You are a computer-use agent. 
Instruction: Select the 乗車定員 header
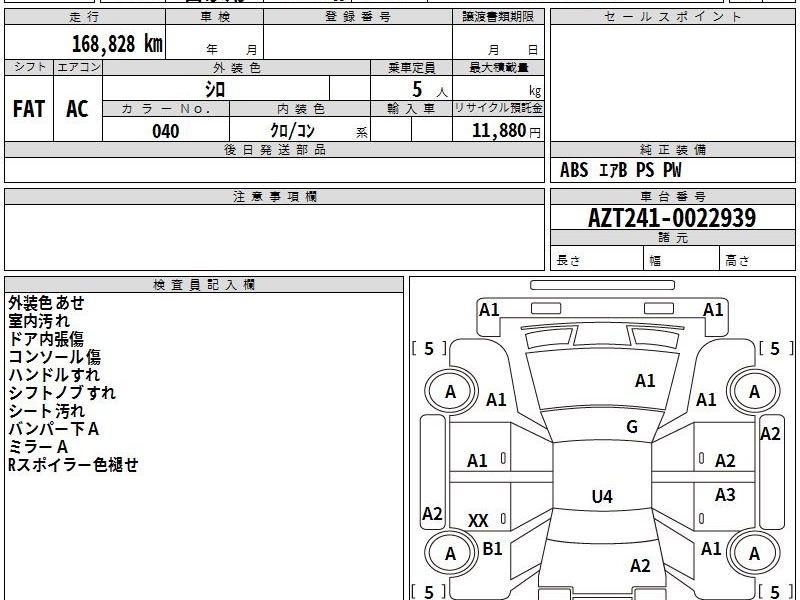pyautogui.click(x=411, y=68)
